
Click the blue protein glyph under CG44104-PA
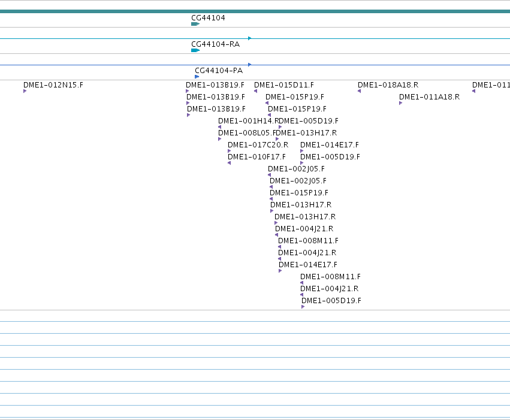coord(197,77)
